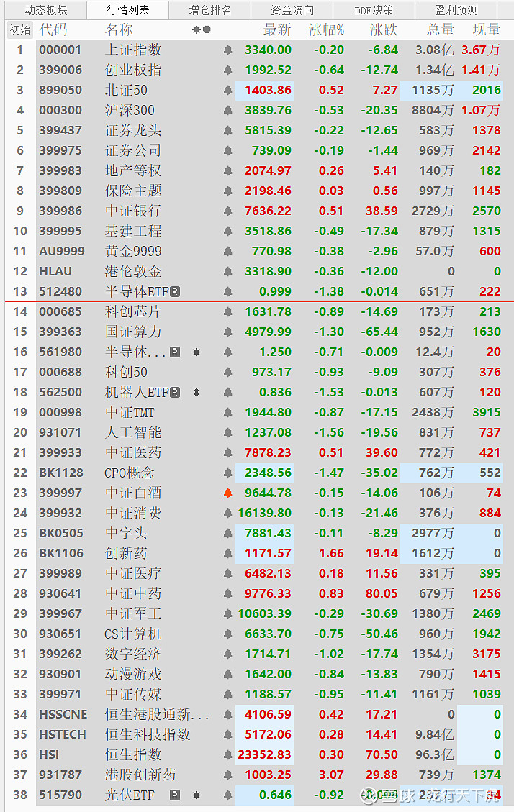Click the 1403.86 price of 北证50

pyautogui.click(x=268, y=91)
